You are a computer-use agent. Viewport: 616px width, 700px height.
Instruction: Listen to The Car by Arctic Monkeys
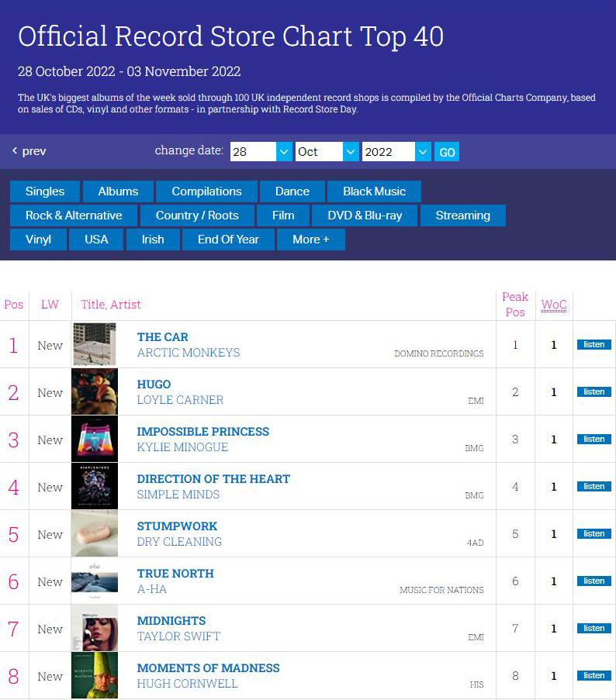pyautogui.click(x=594, y=345)
